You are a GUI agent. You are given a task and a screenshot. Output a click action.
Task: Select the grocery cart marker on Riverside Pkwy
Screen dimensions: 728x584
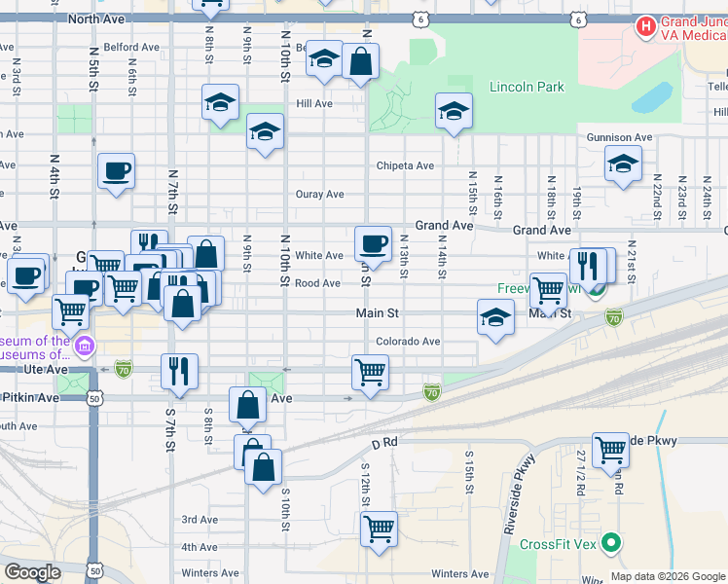click(x=610, y=452)
